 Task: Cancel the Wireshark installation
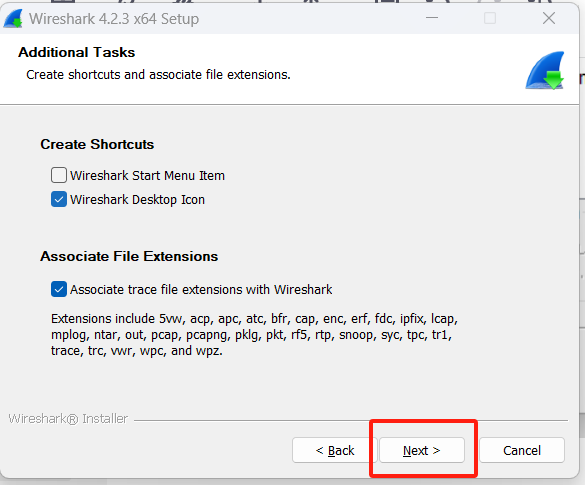522,450
